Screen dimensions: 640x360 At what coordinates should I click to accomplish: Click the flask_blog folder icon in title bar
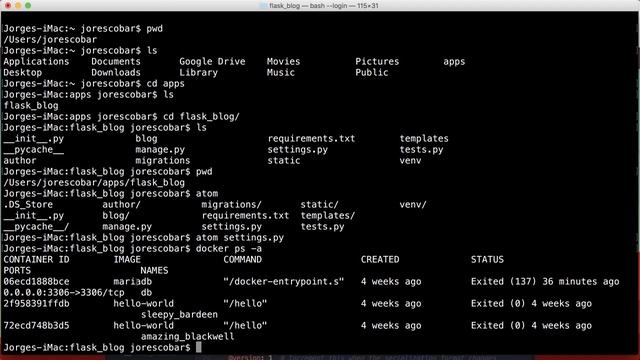click(263, 6)
